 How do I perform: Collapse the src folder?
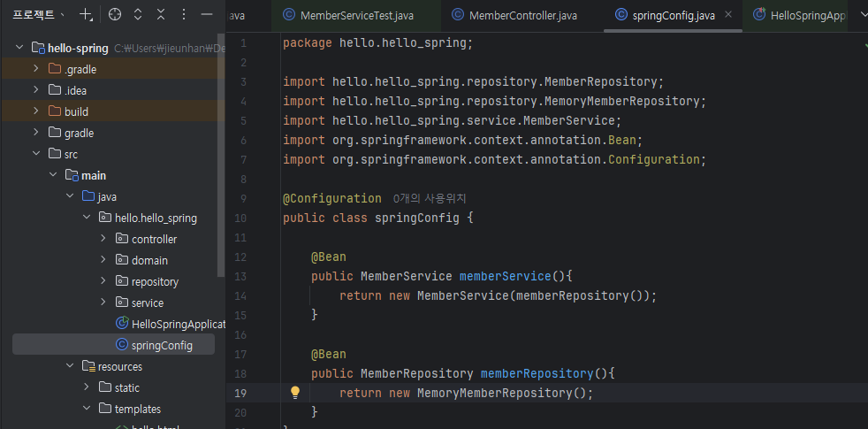tap(36, 154)
